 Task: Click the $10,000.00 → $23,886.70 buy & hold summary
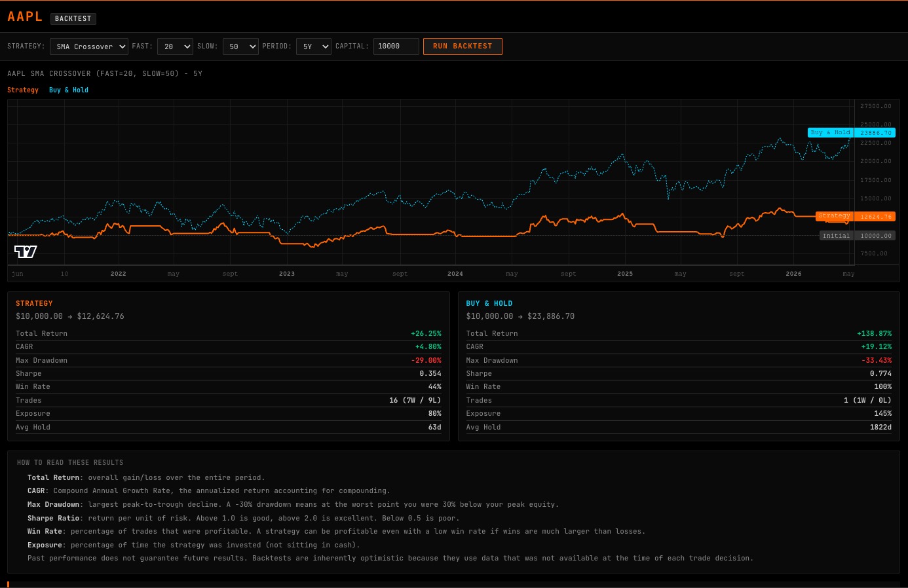coord(520,316)
